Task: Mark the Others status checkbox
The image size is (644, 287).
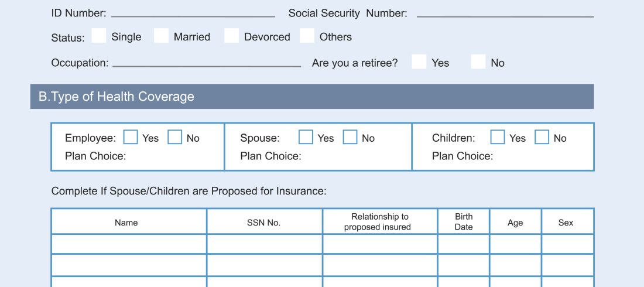Action: coord(307,36)
